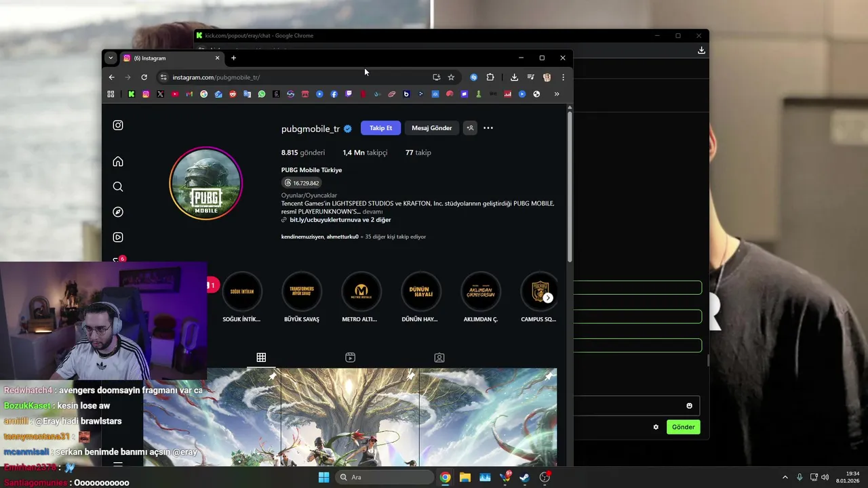Open Explore compass icon in sidebar

pos(118,212)
